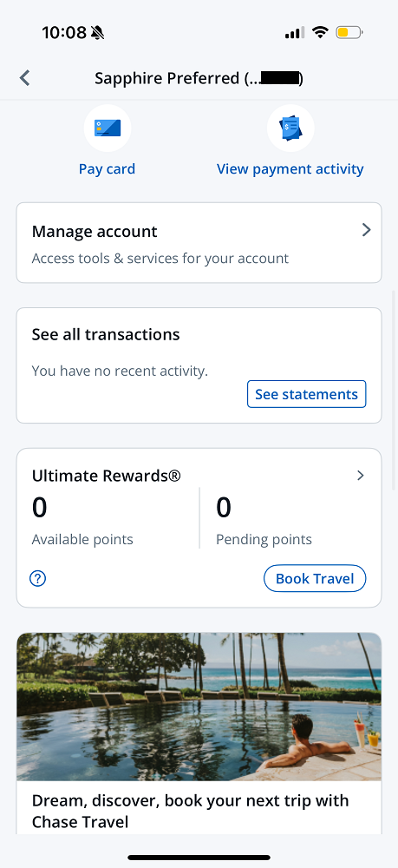This screenshot has width=398, height=868.
Task: Open the Manage account card
Action: (199, 243)
